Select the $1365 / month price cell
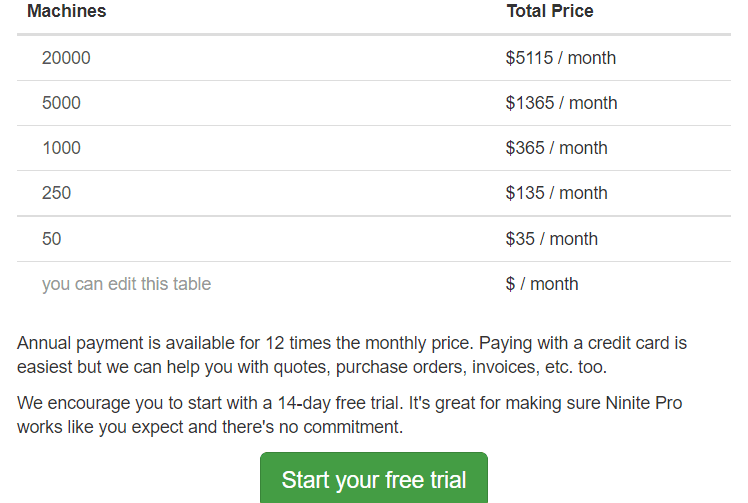This screenshot has height=503, width=748. [561, 103]
